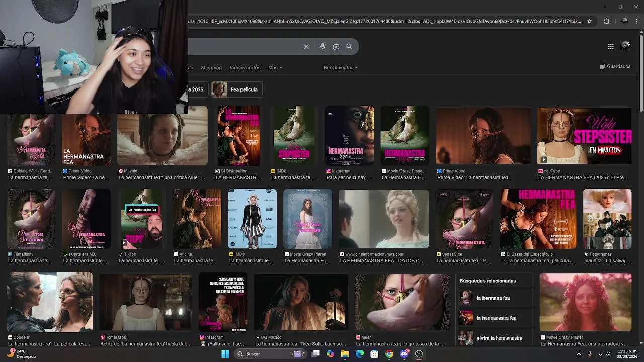Open the GQ México image result

tap(301, 302)
